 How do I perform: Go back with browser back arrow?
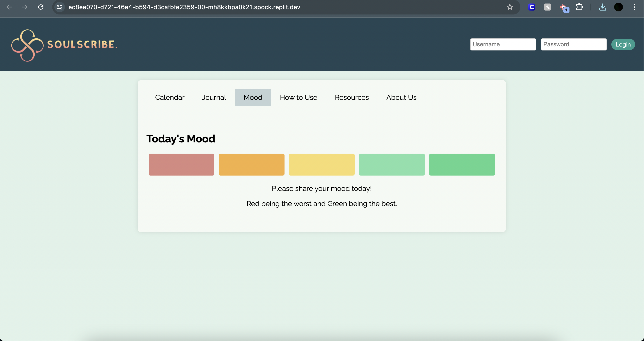9,7
